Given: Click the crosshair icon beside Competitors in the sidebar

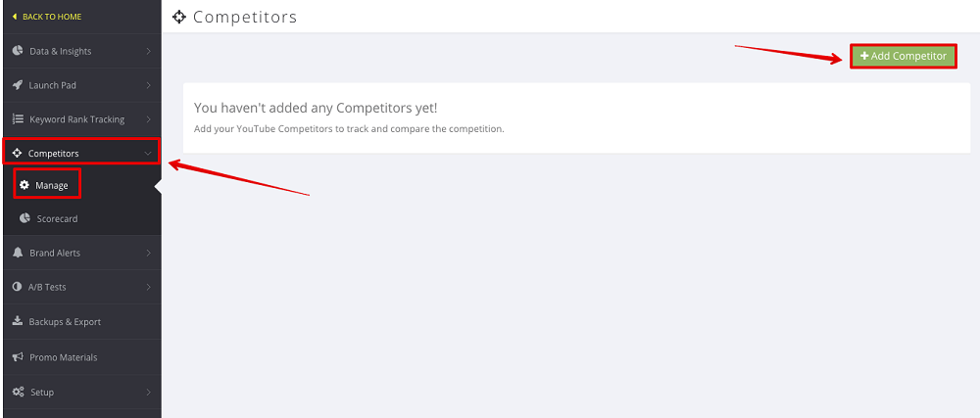Looking at the screenshot, I should click(x=18, y=153).
